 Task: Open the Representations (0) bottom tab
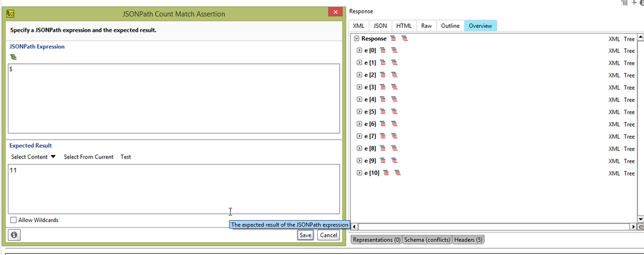(376, 240)
